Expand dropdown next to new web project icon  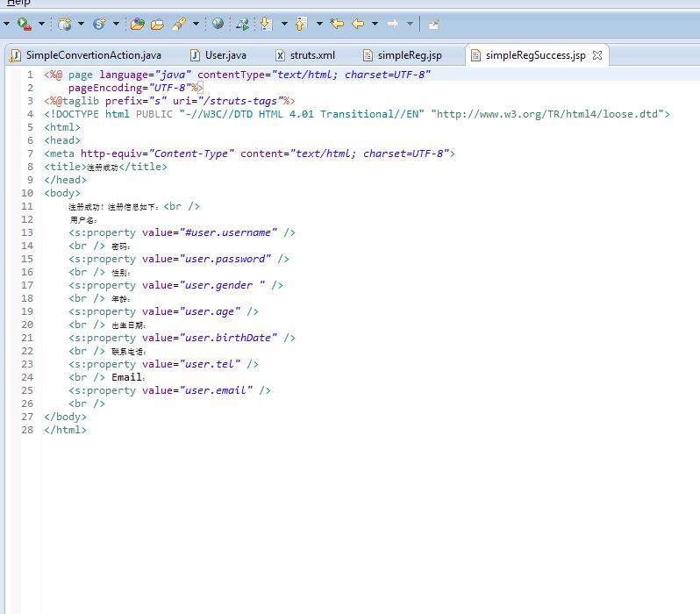click(81, 24)
